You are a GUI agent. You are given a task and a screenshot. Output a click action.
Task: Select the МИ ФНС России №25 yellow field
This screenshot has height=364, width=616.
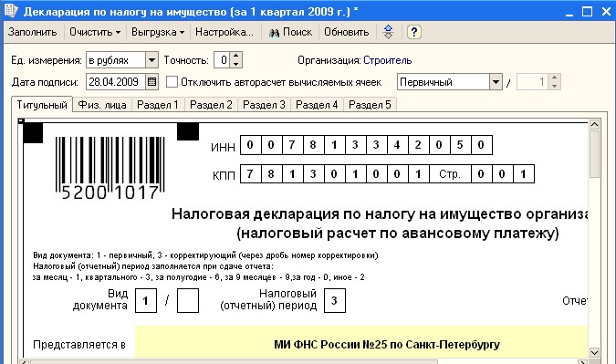(x=361, y=341)
